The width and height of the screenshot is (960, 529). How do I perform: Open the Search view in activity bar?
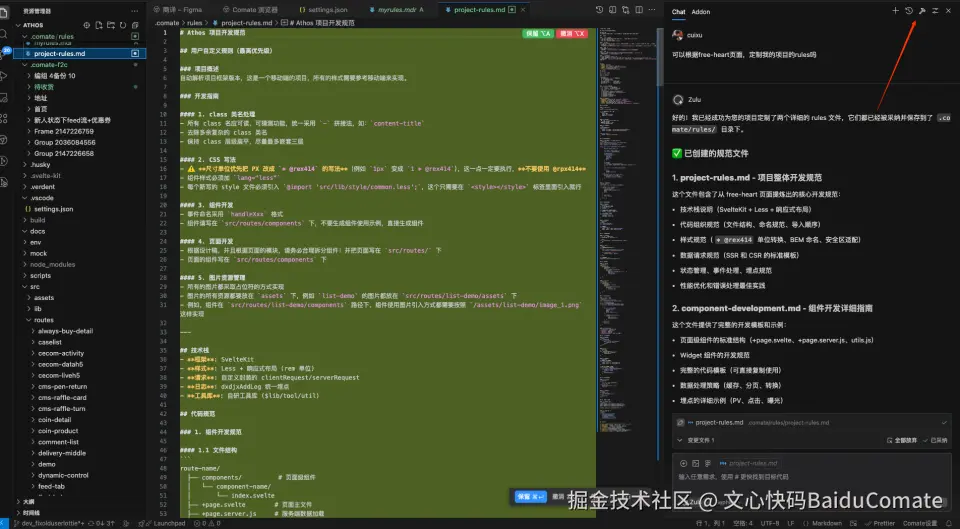(x=3, y=34)
